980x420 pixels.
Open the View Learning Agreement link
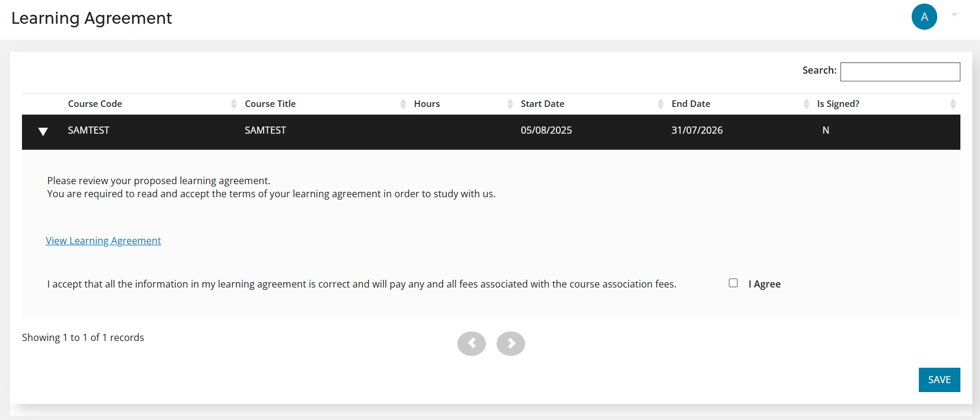[x=103, y=241]
